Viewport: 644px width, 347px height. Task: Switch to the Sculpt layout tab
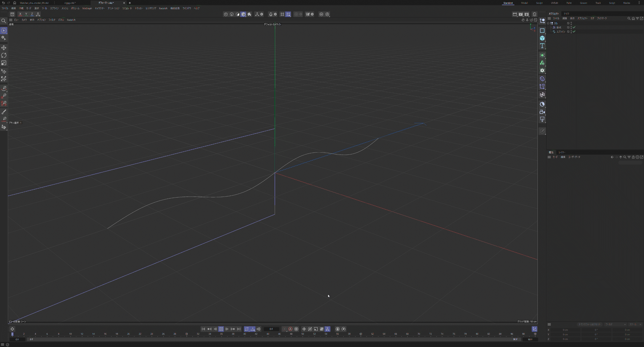click(539, 3)
